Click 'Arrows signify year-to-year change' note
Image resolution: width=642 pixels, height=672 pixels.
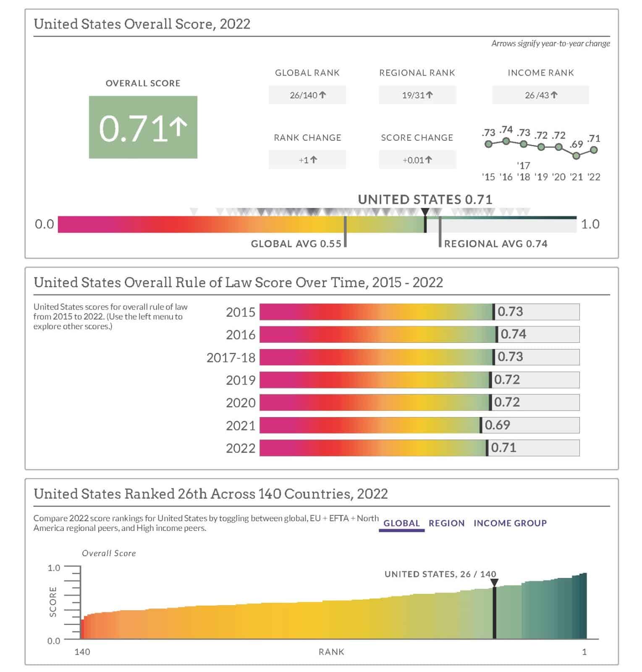[x=550, y=43]
